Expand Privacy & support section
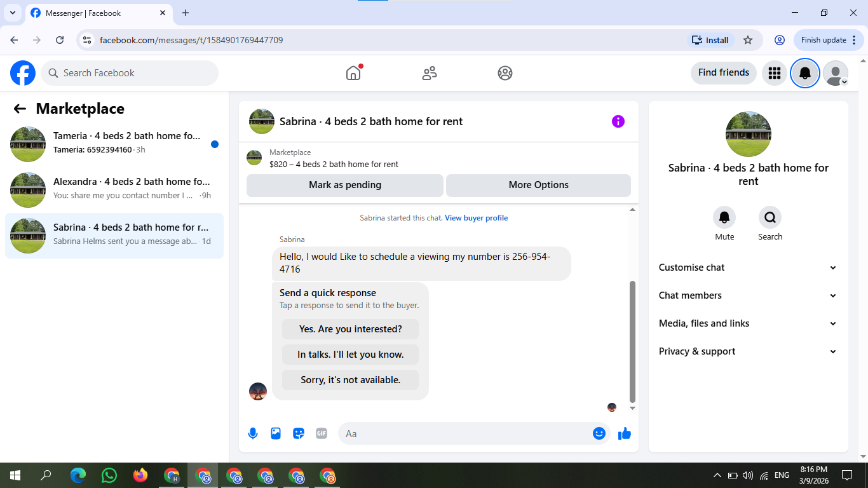The image size is (868, 488). 748,351
